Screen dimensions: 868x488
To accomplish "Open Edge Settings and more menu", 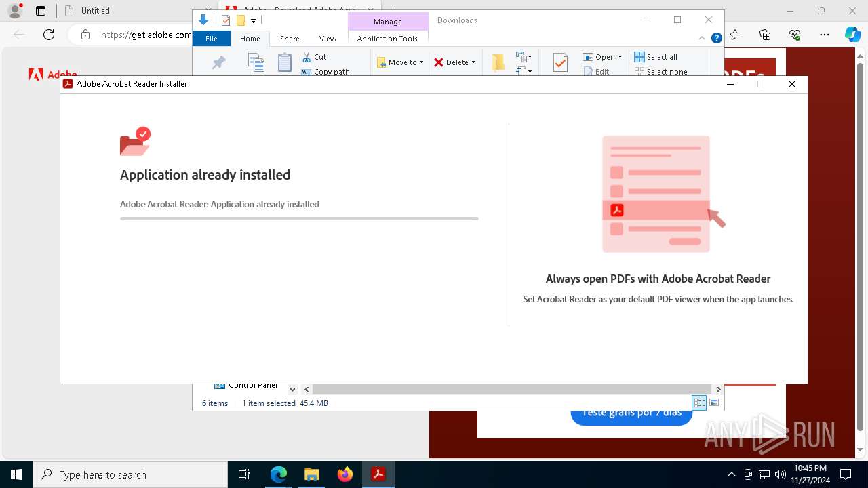I will (x=825, y=35).
